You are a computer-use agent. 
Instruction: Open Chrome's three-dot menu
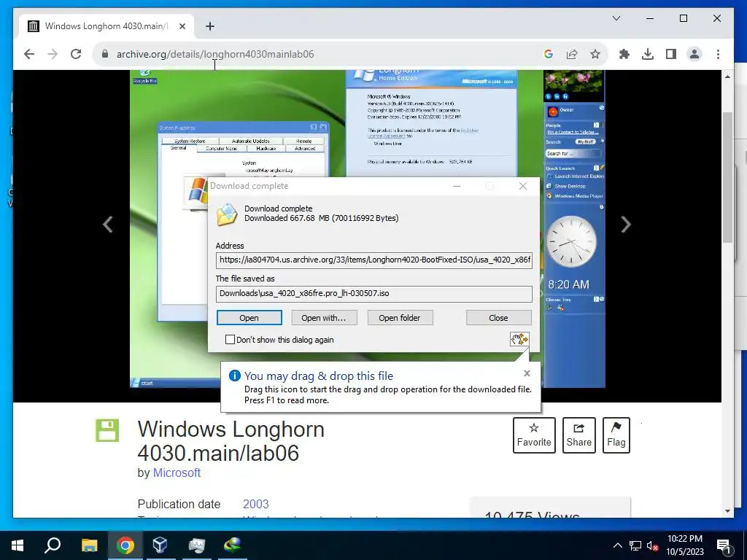tap(718, 54)
